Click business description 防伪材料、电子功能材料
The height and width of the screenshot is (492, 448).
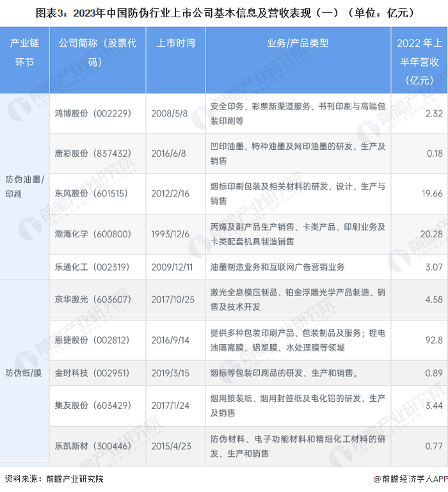pyautogui.click(x=298, y=446)
